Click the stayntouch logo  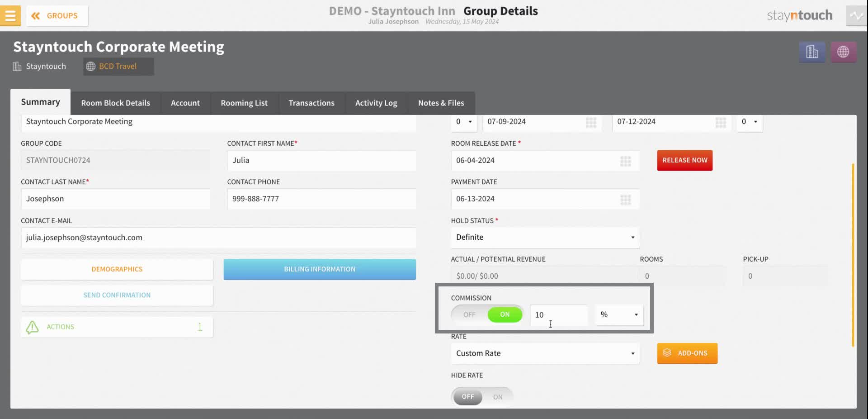tap(799, 16)
